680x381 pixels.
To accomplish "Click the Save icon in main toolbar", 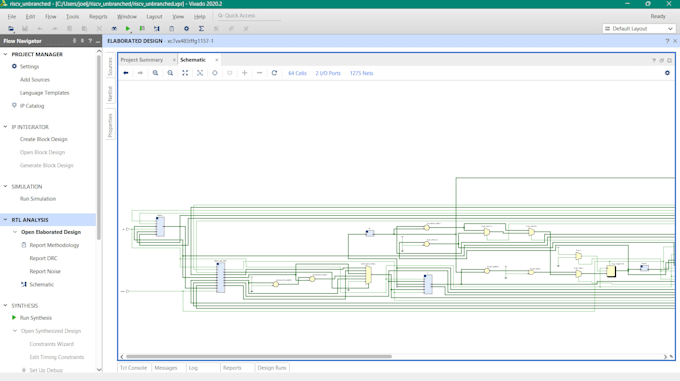I will point(25,29).
